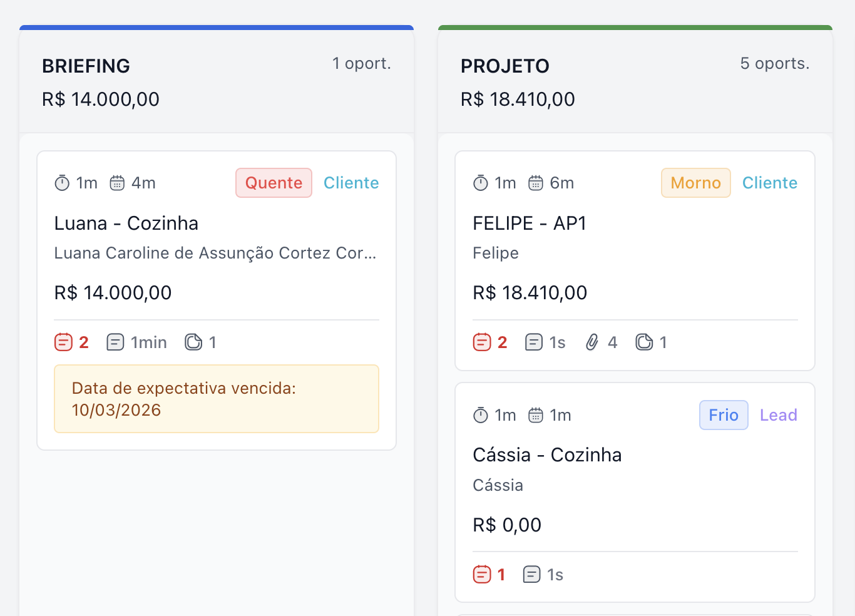The width and height of the screenshot is (855, 616).
Task: Click the notes icon showing 1min
Action: pos(115,342)
